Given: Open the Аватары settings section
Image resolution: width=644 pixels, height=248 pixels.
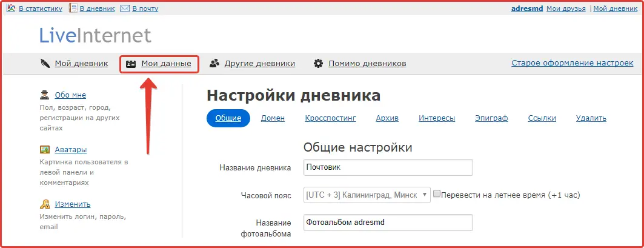Looking at the screenshot, I should 71,150.
